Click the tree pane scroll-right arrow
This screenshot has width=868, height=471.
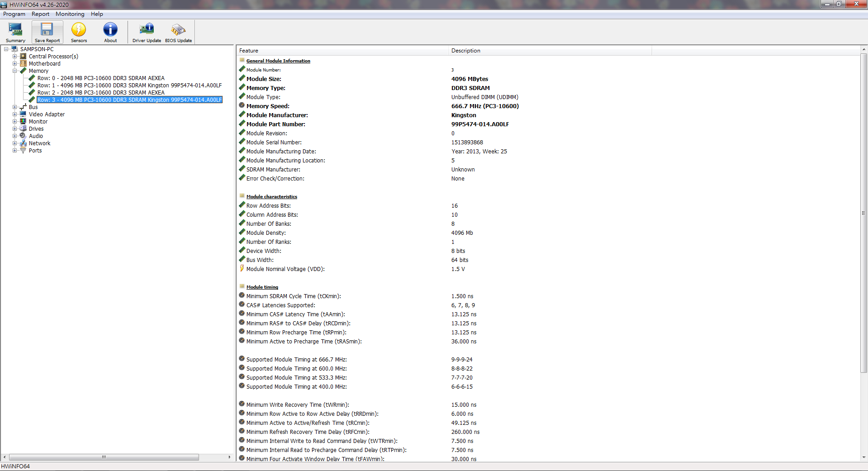click(229, 457)
